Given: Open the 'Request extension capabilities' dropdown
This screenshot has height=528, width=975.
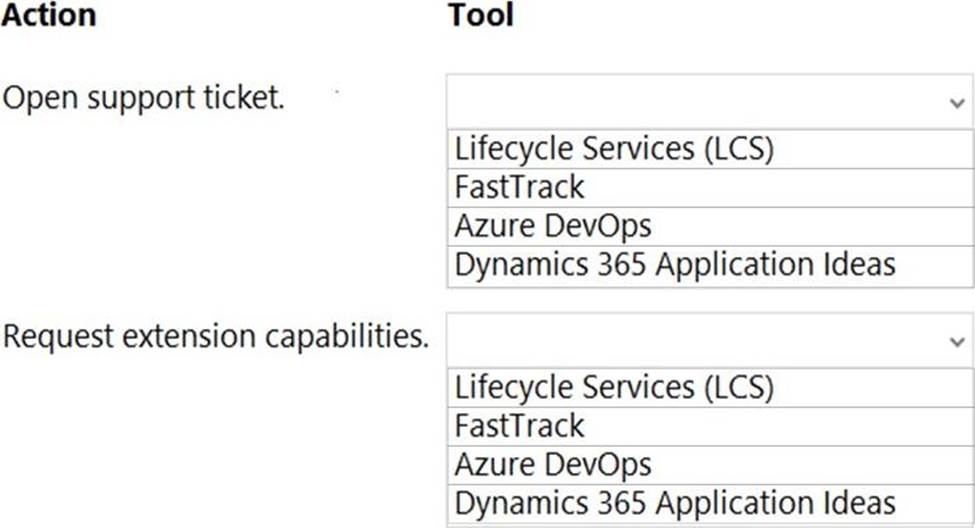Looking at the screenshot, I should [709, 341].
